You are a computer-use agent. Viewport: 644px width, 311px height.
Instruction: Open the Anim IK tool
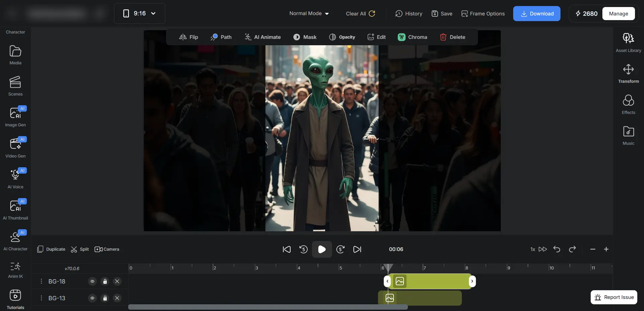tap(15, 270)
